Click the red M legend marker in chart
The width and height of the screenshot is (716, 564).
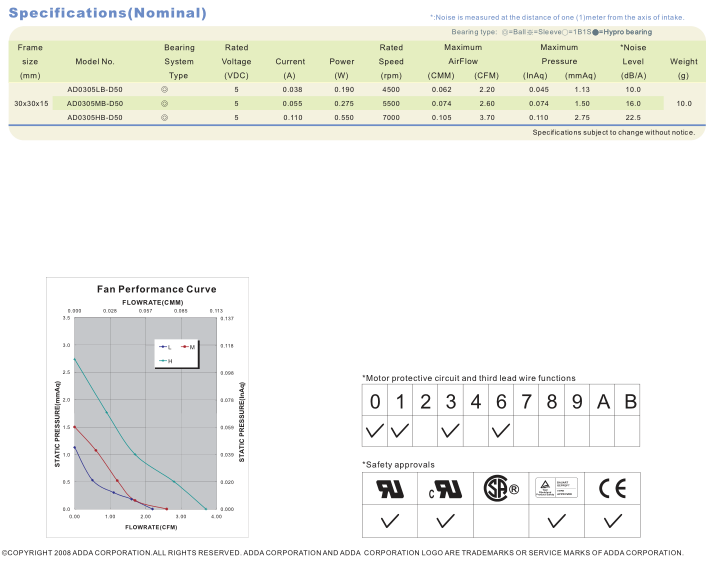[x=185, y=347]
